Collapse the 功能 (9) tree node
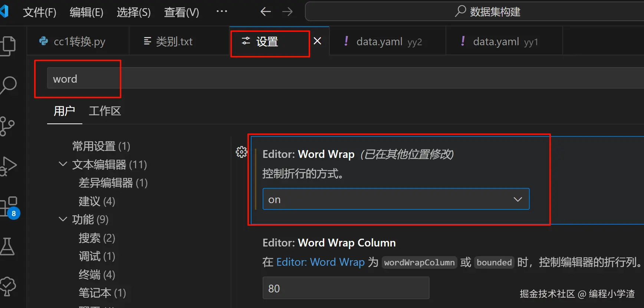The image size is (644, 308). 63,219
